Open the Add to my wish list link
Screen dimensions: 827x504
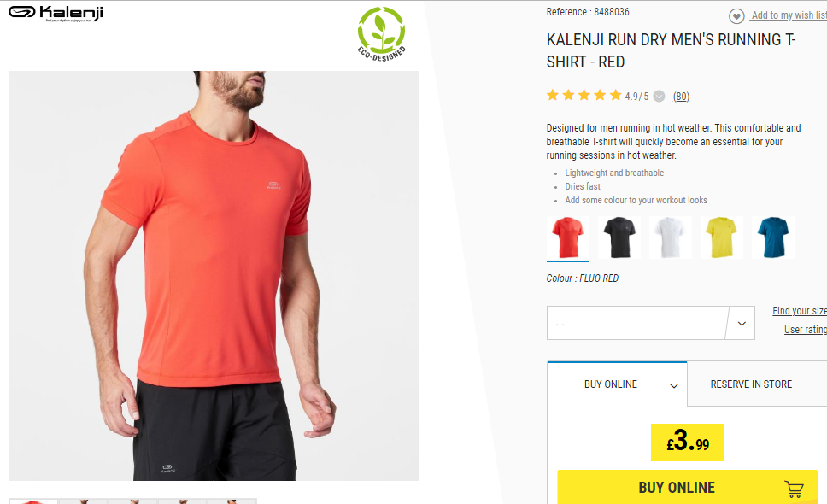(789, 15)
